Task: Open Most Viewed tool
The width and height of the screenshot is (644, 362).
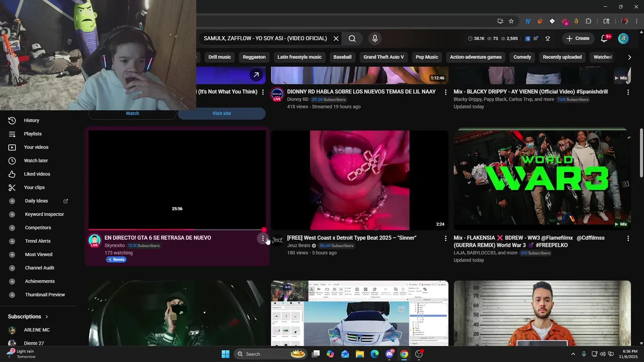Action: coord(39,254)
